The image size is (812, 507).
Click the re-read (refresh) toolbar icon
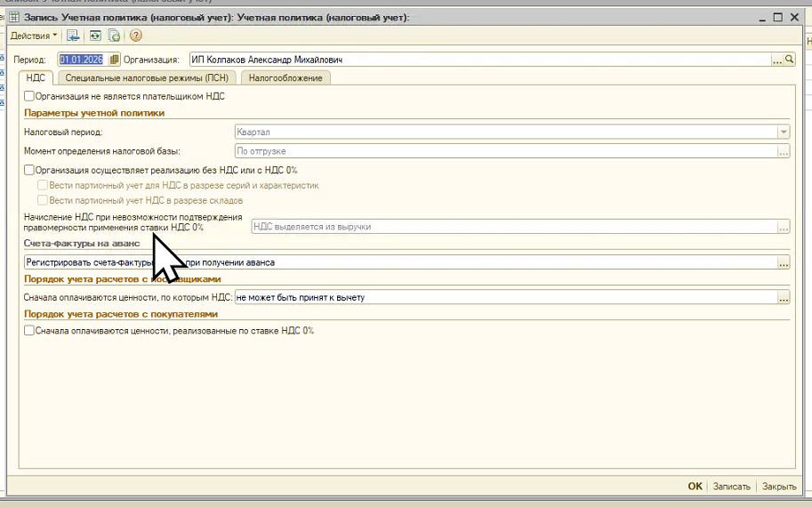point(95,36)
